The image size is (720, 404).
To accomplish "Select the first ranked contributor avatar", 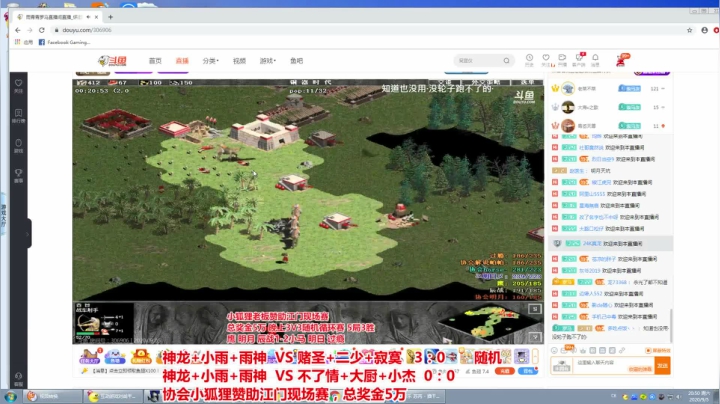I will pos(568,88).
